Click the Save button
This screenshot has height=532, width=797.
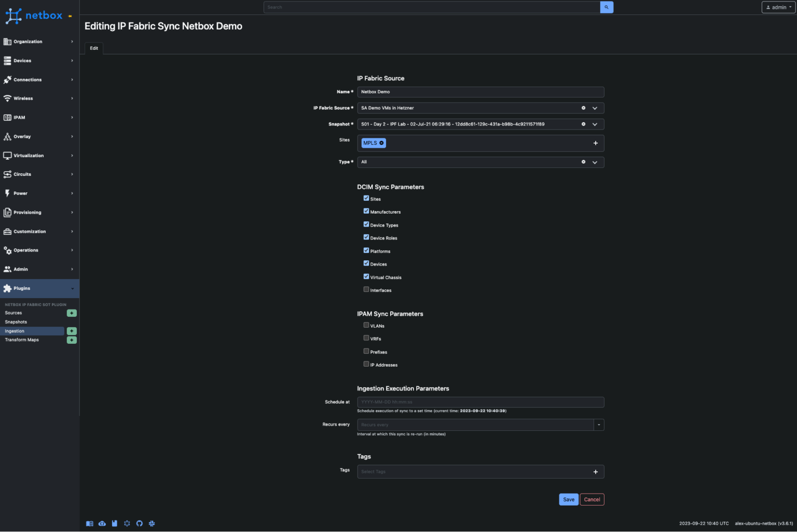pyautogui.click(x=568, y=499)
